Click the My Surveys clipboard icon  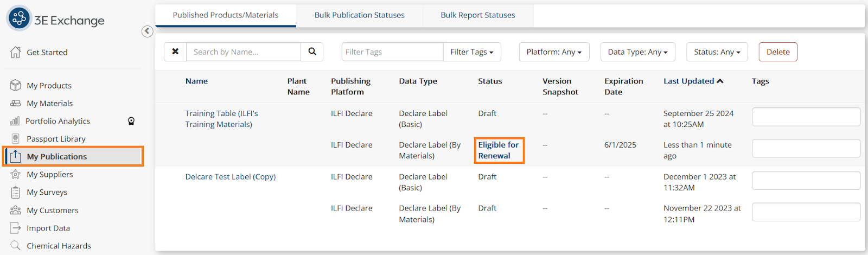16,192
